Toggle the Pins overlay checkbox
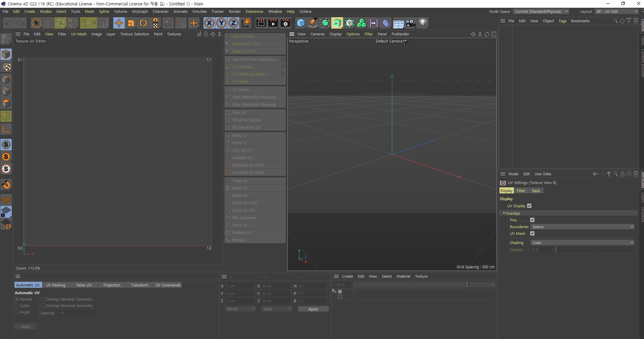 [532, 220]
